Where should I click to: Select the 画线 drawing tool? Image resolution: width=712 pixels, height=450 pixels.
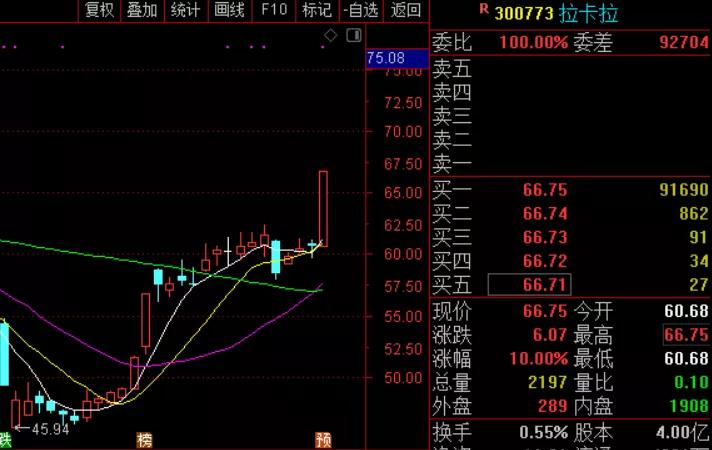229,10
